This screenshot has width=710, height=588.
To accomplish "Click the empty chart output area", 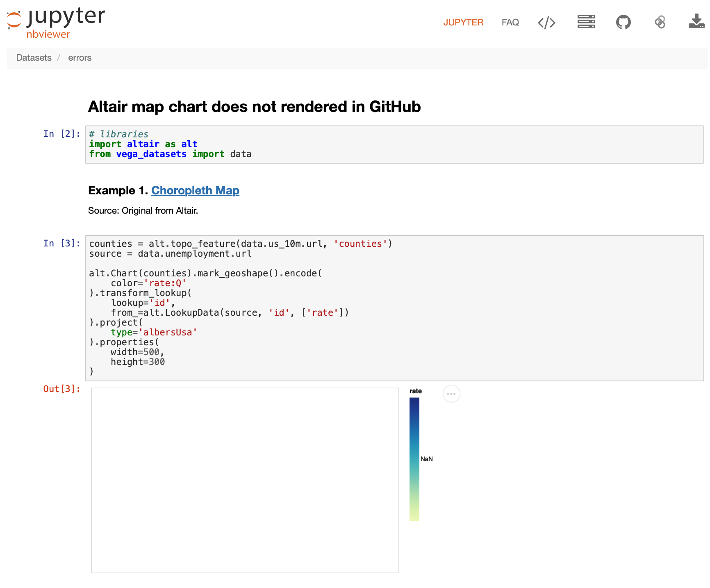I will click(245, 480).
